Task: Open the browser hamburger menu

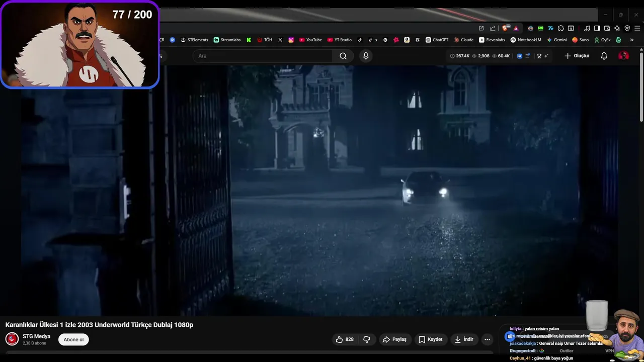Action: pyautogui.click(x=637, y=28)
